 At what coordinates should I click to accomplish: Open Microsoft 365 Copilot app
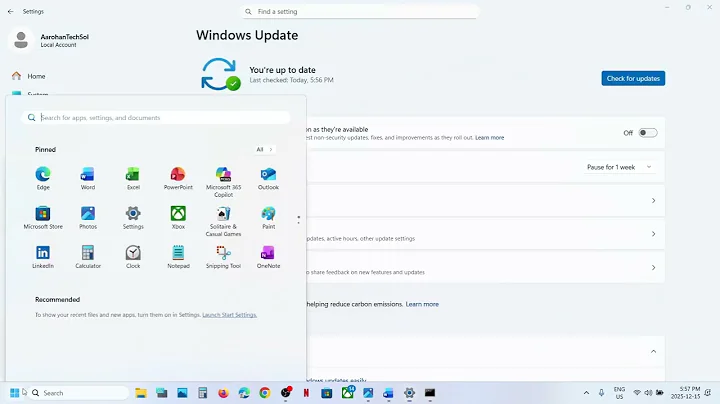pyautogui.click(x=223, y=182)
